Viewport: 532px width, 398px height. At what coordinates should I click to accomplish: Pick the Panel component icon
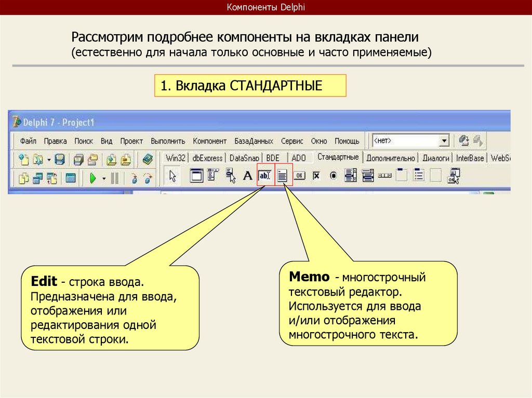point(436,175)
